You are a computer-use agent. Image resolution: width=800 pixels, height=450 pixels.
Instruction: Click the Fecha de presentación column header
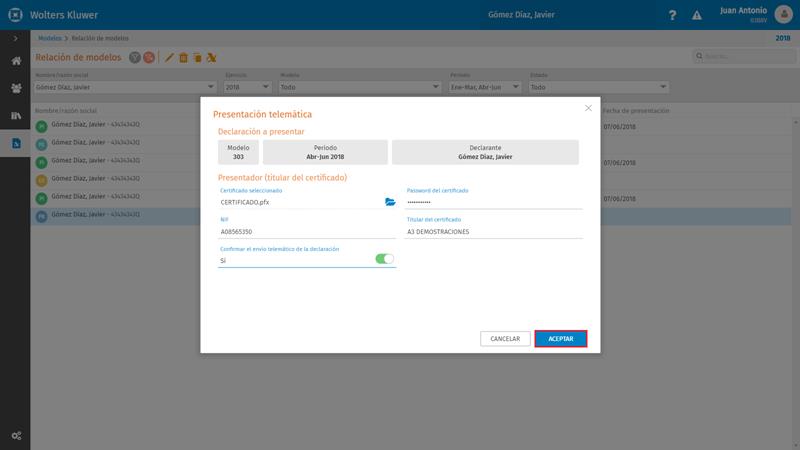click(636, 110)
